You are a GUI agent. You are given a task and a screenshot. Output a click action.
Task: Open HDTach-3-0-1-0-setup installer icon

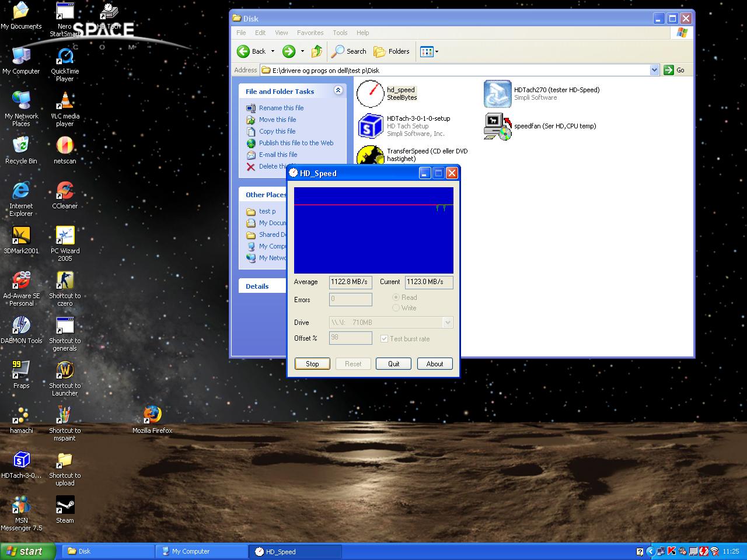click(x=370, y=126)
